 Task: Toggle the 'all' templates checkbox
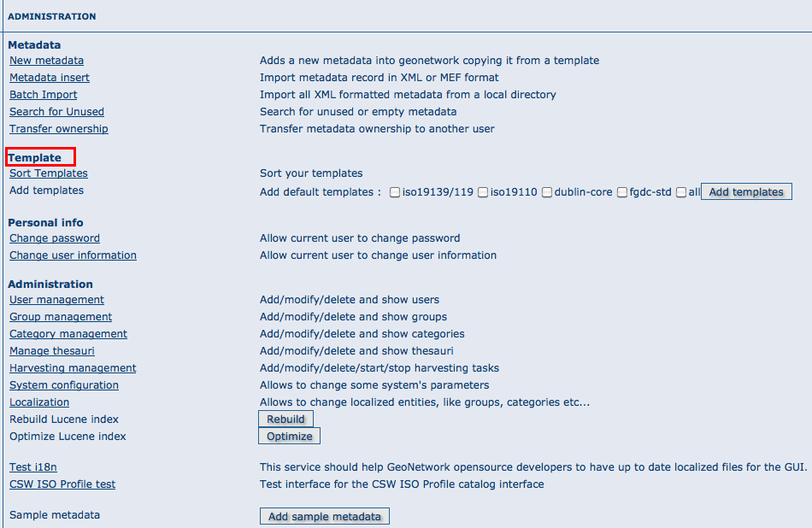point(681,192)
